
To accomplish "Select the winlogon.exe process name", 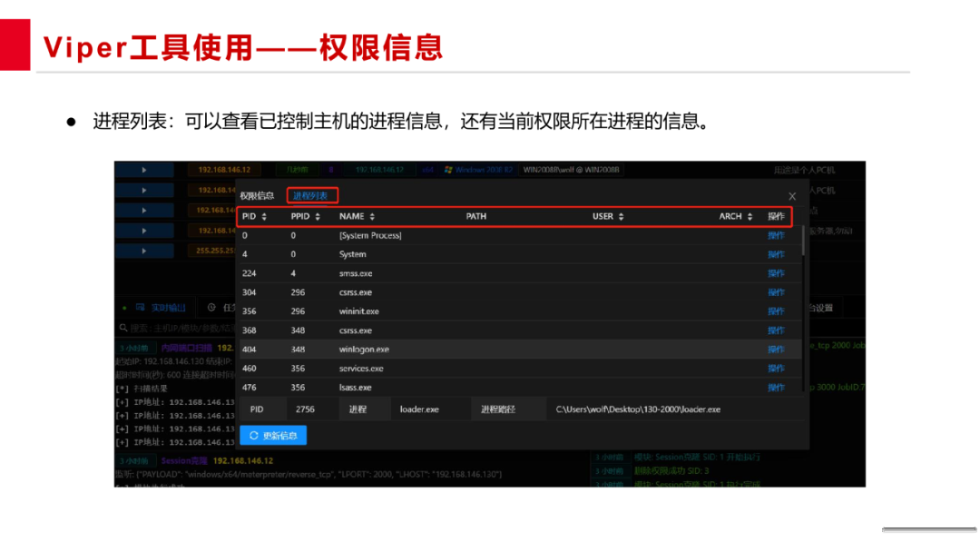I will click(365, 350).
